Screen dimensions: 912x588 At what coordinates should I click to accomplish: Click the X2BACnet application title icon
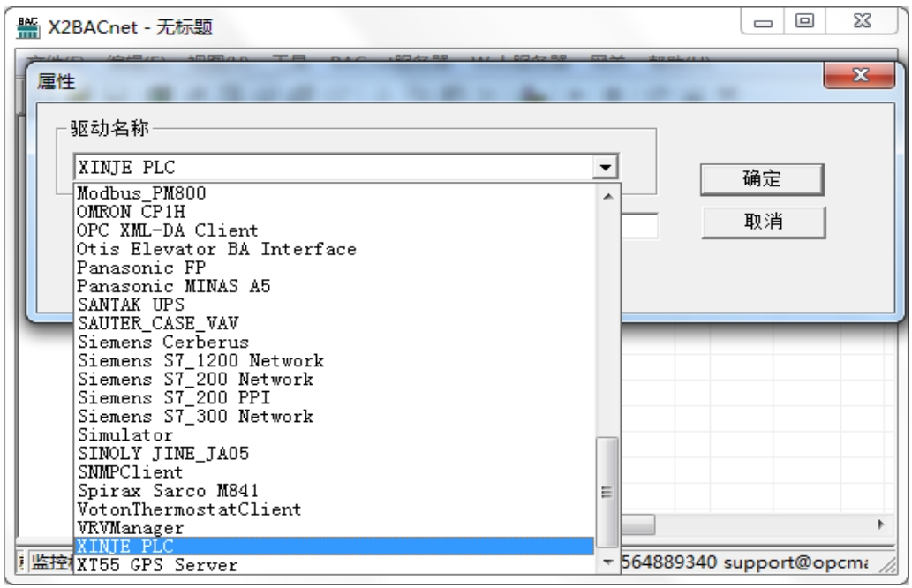28,27
